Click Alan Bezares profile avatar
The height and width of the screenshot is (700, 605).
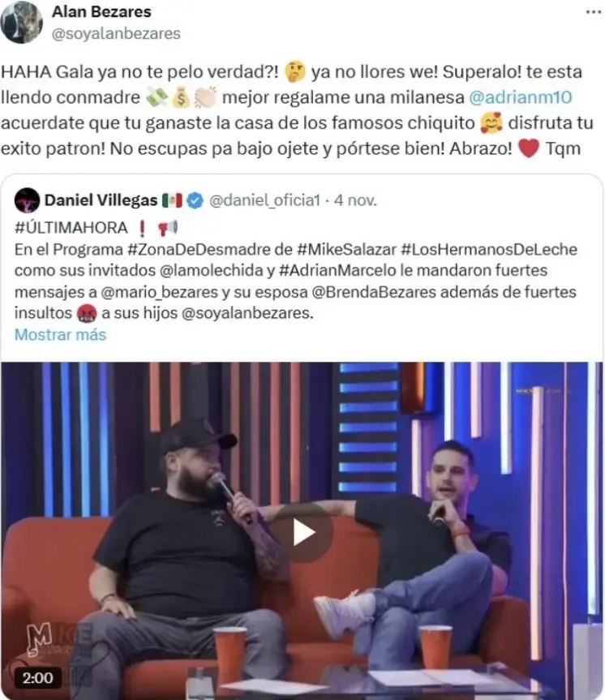(x=21, y=23)
